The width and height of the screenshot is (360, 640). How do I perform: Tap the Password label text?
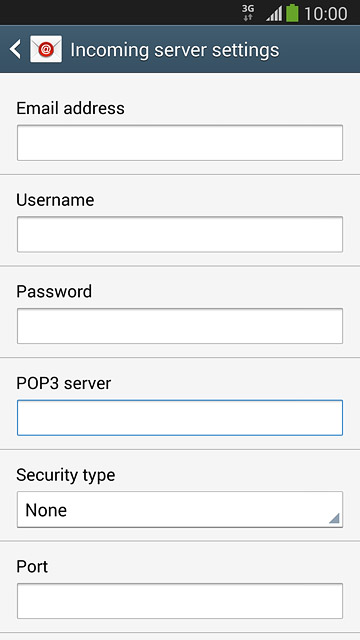pos(54,292)
